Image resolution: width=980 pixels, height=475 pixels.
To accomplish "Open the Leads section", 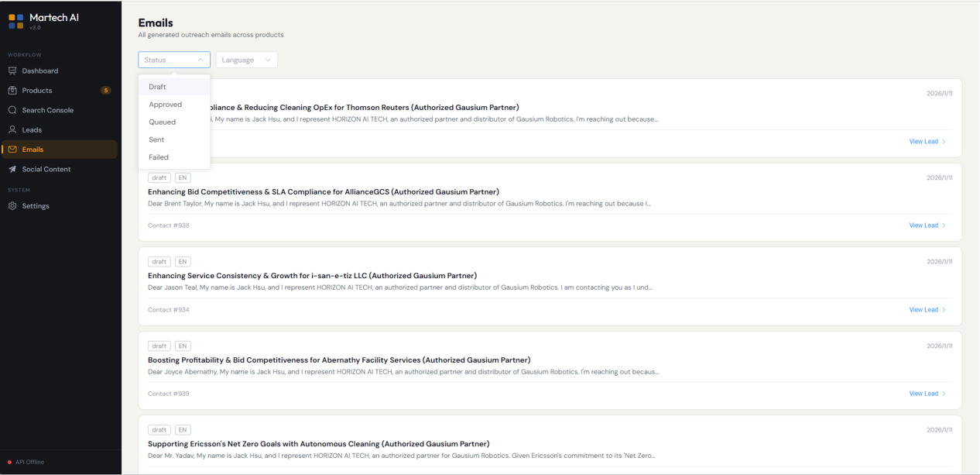I will click(60, 129).
